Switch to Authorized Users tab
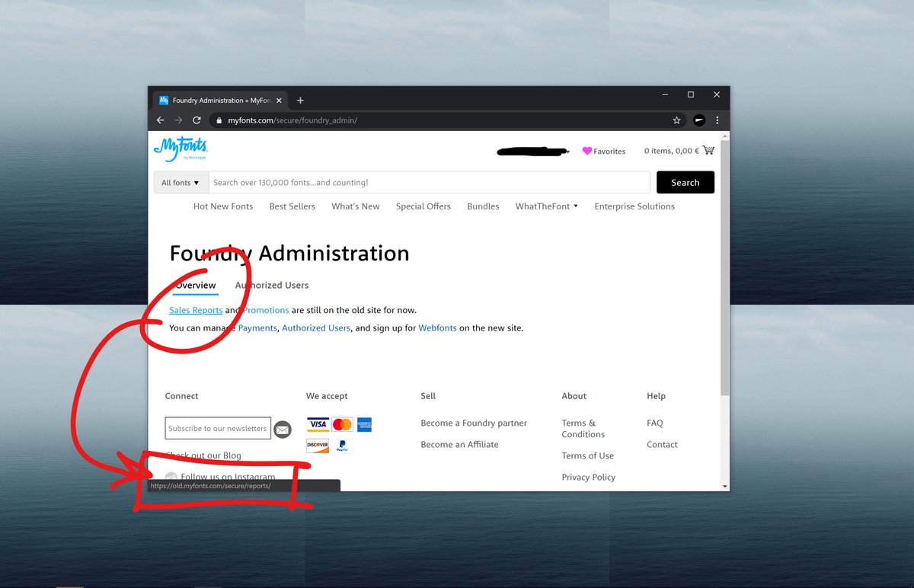 pyautogui.click(x=272, y=286)
